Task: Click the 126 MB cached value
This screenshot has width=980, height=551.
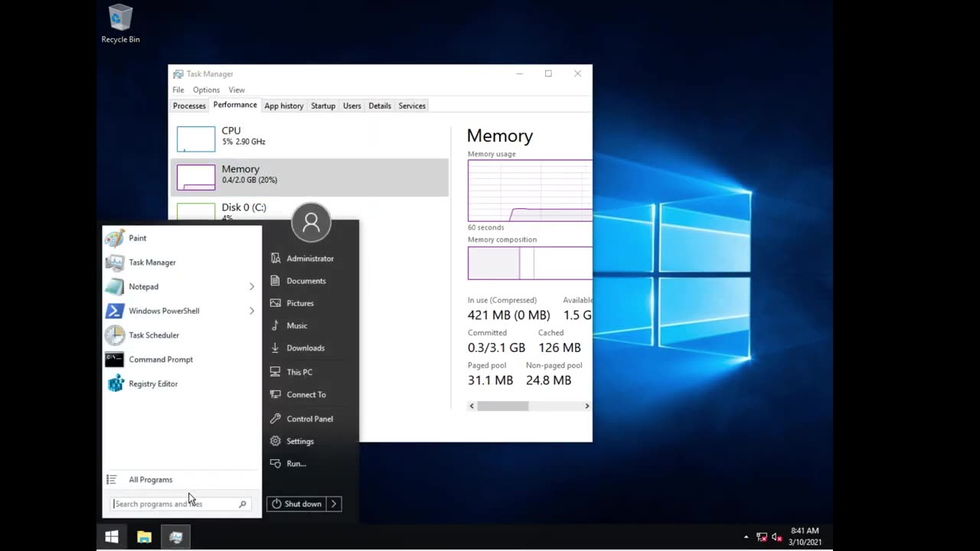Action: [560, 347]
